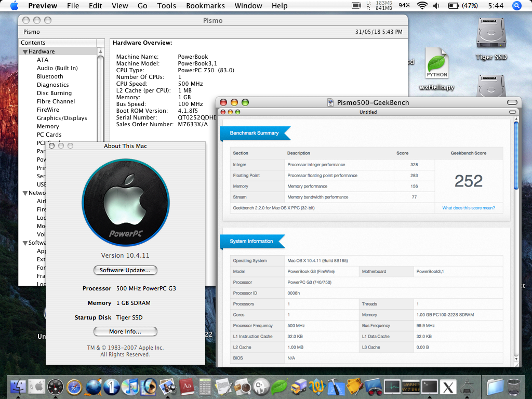
Task: Open Dictionary app in the dock
Action: 187,387
